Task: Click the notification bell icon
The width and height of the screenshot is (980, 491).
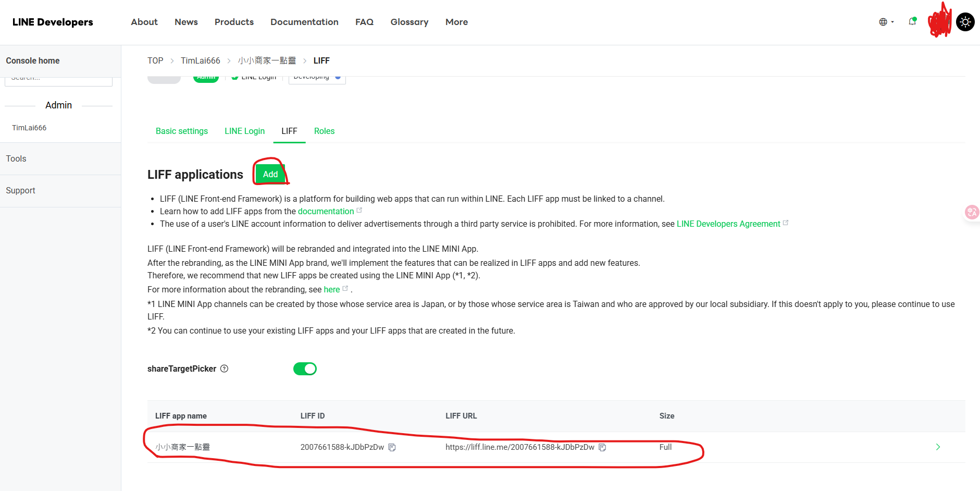Action: pos(912,22)
